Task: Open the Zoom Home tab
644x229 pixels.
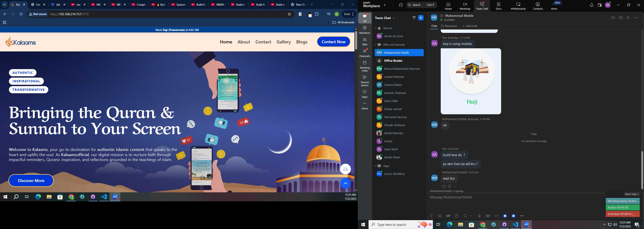Action: click(448, 6)
